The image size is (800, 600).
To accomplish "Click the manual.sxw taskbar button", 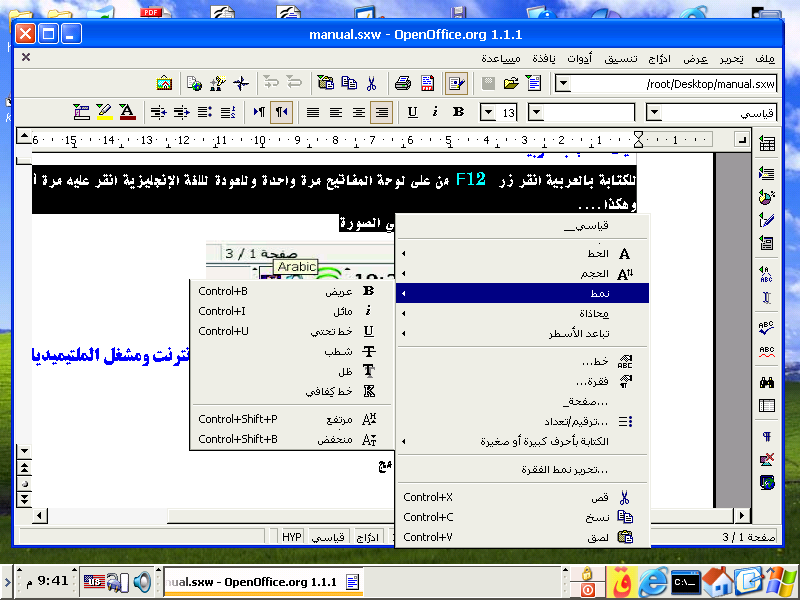I will [263, 582].
